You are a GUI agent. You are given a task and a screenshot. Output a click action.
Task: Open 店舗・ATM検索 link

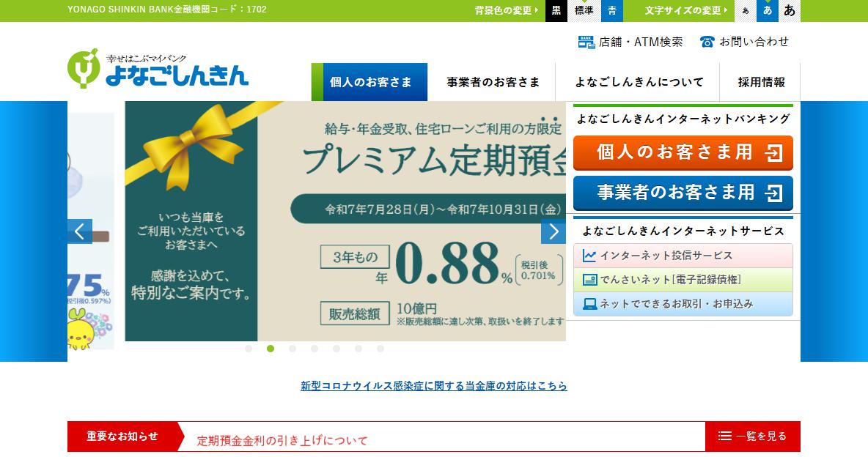click(630, 42)
